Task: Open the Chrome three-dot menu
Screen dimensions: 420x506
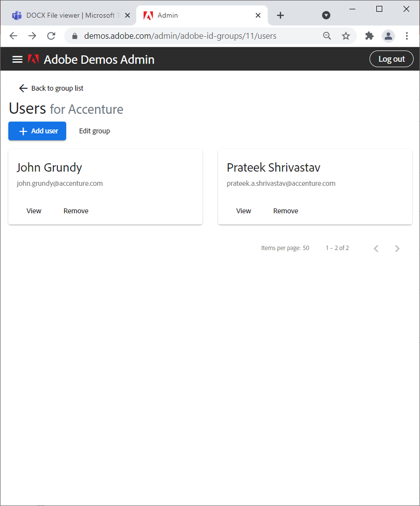Action: (407, 36)
